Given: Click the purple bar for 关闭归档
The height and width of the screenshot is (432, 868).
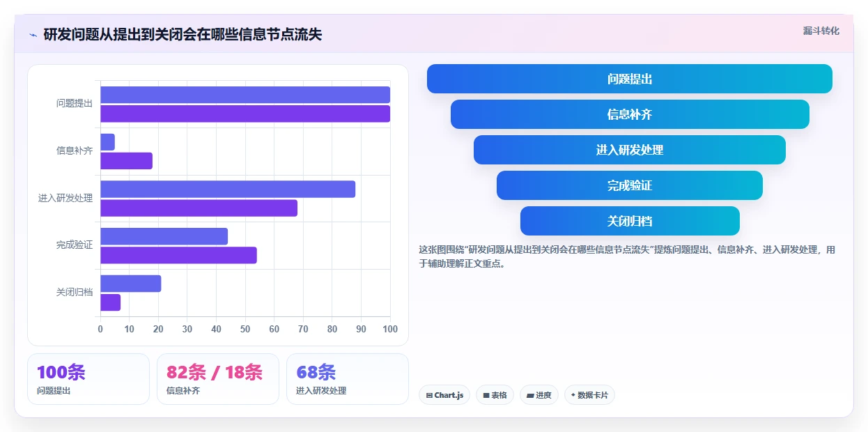Looking at the screenshot, I should [x=110, y=302].
